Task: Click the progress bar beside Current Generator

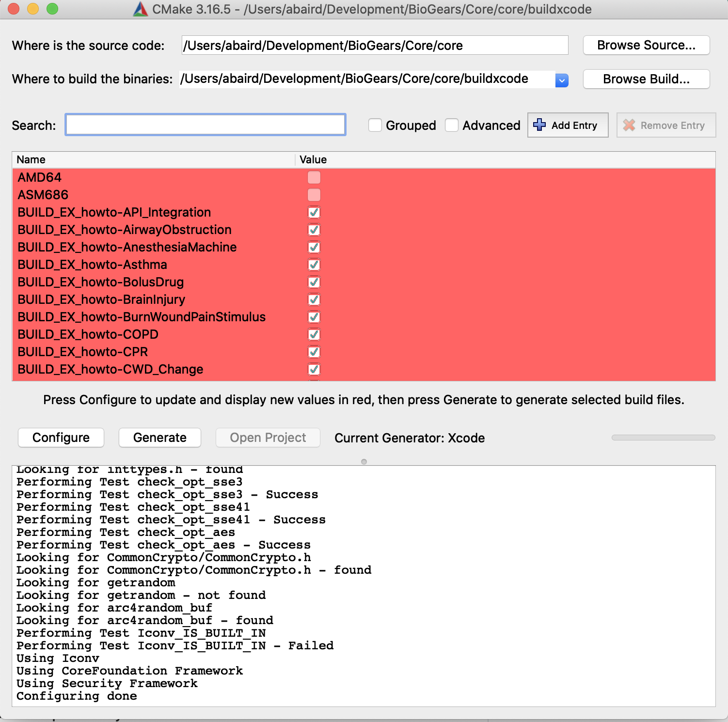Action: 664,438
